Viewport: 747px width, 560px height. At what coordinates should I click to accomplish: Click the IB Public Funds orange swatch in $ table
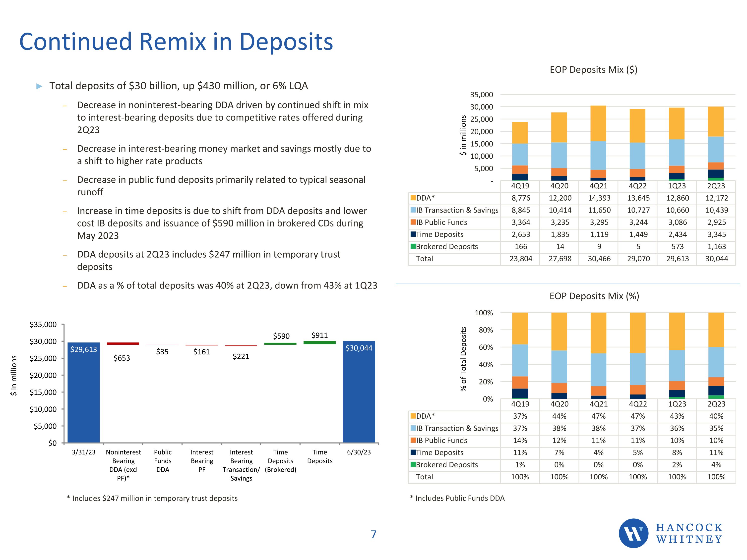pos(413,222)
